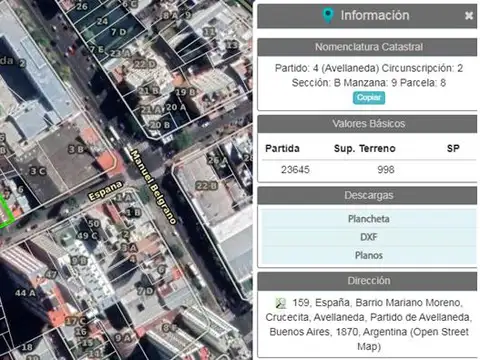This screenshot has height=360, width=480.
Task: Click the Copiar button
Action: [369, 98]
